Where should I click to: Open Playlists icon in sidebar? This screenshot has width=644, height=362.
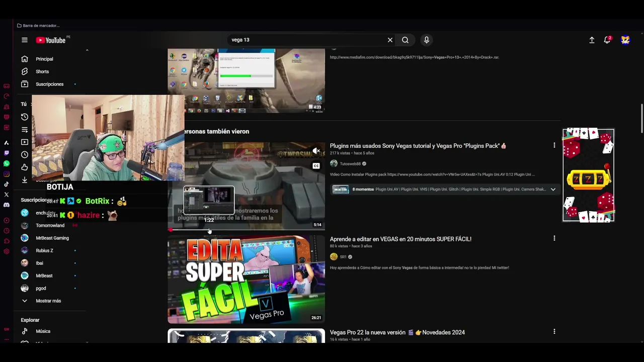point(24,129)
